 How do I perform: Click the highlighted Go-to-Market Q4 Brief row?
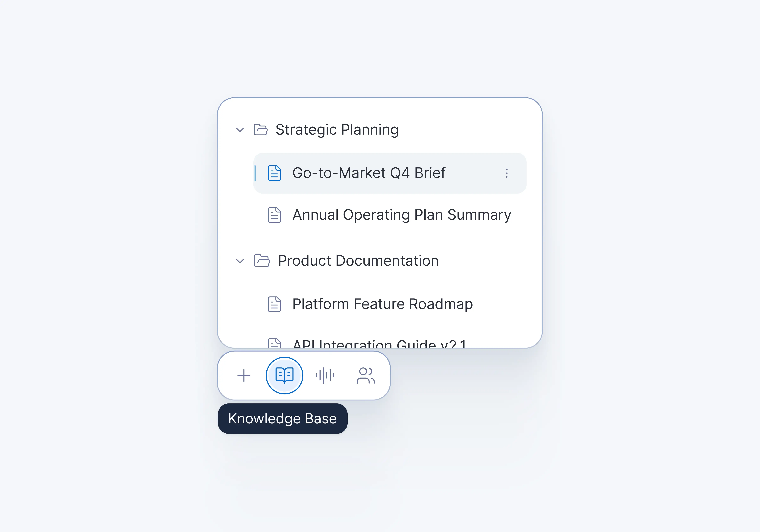click(369, 173)
